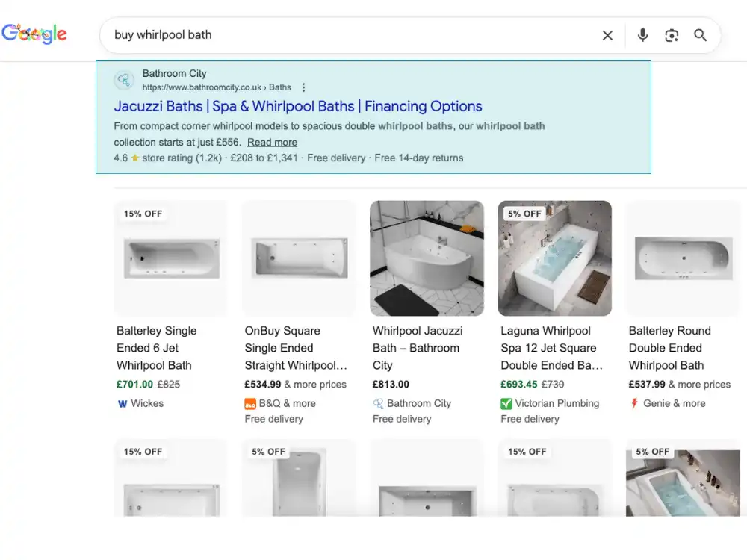View the Whirlpool Jacuzzi Bath product thumbnail

(x=427, y=258)
